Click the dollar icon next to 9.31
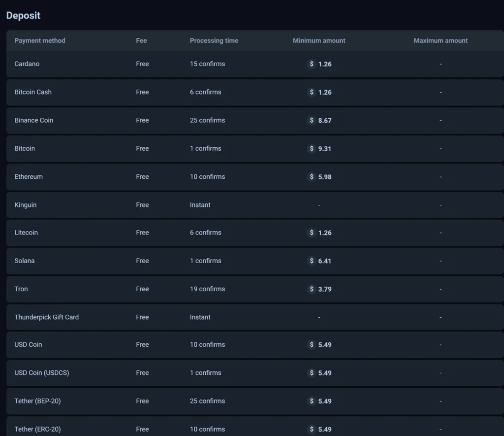The image size is (504, 436). 312,148
